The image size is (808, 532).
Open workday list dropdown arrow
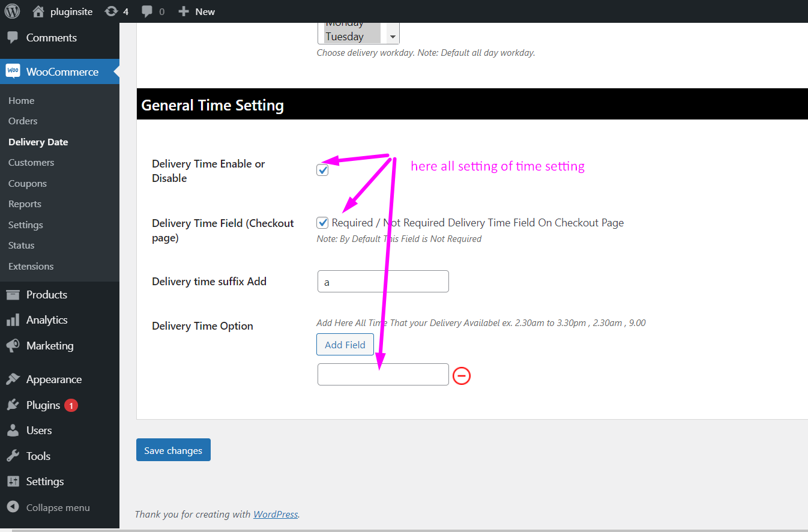pos(393,37)
